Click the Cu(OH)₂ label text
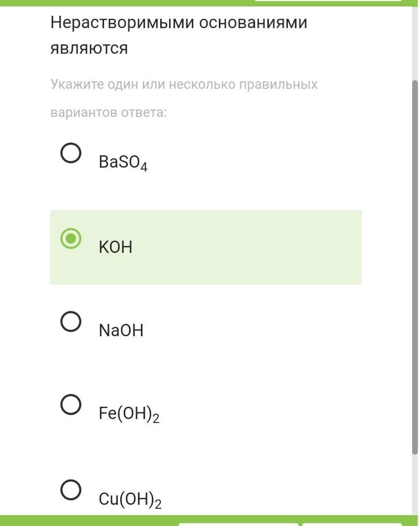Screen dimensions: 420x526 pos(129,497)
